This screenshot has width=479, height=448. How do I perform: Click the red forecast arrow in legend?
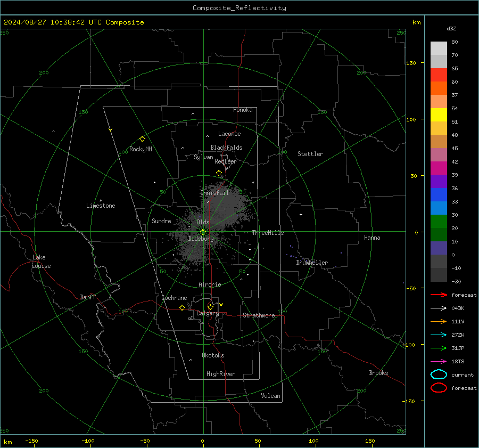pos(439,295)
